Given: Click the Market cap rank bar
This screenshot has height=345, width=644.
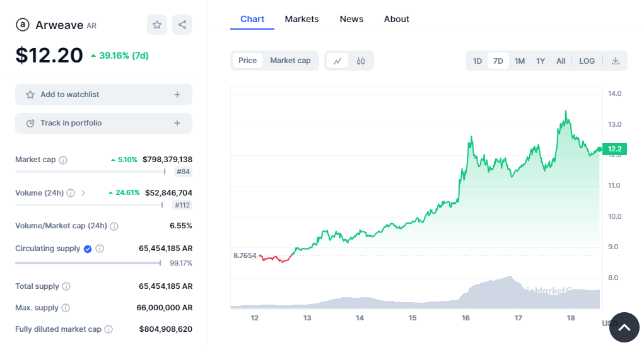Looking at the screenshot, I should (90, 172).
